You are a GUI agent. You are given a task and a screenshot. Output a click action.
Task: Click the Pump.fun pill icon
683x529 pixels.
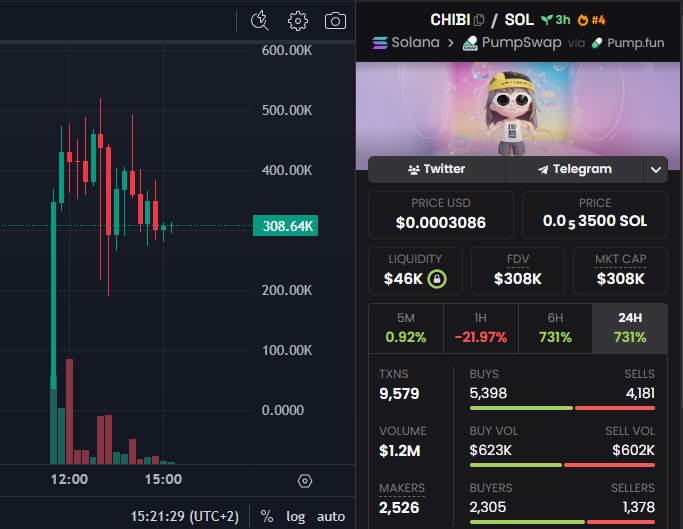pyautogui.click(x=597, y=43)
